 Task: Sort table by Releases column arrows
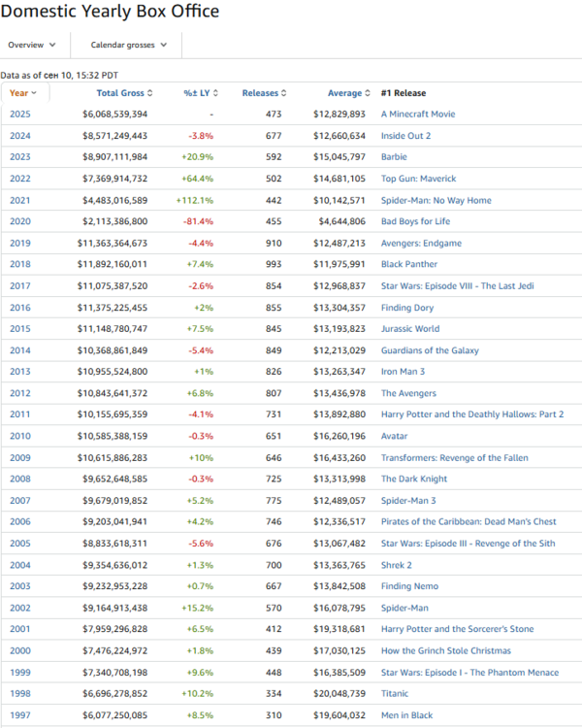point(285,93)
